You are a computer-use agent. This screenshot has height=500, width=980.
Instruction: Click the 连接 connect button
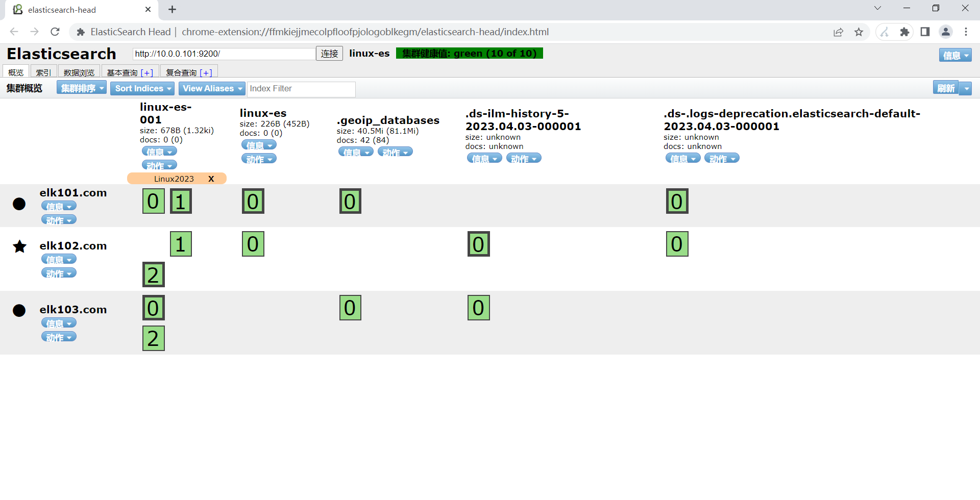329,54
